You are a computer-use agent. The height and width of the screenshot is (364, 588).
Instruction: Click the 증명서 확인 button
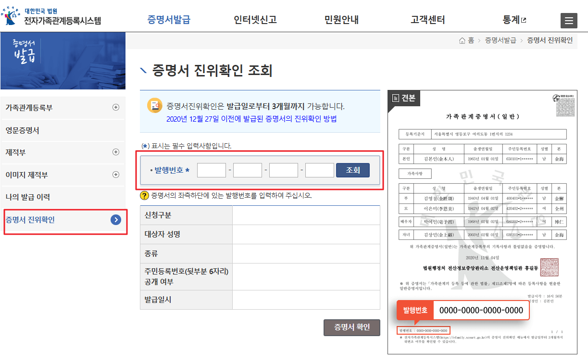[x=351, y=327]
